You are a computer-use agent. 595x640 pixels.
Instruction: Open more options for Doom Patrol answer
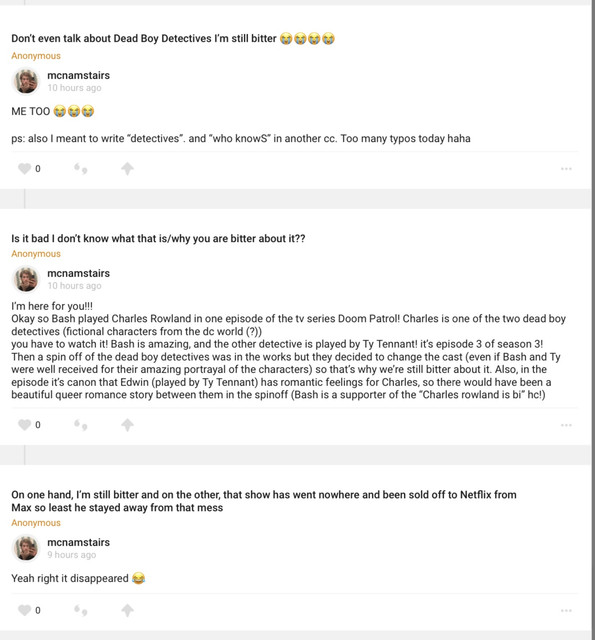(566, 424)
